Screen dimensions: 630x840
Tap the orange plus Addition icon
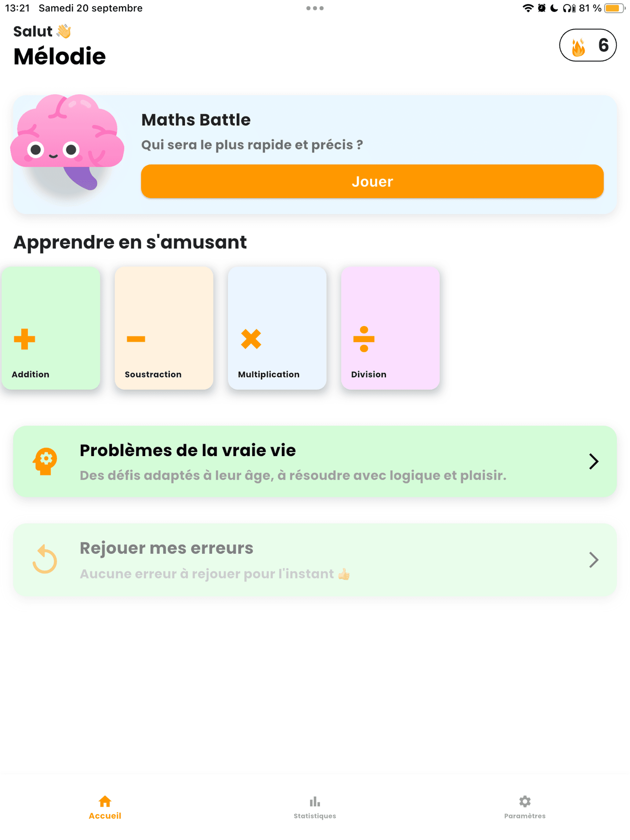click(24, 339)
